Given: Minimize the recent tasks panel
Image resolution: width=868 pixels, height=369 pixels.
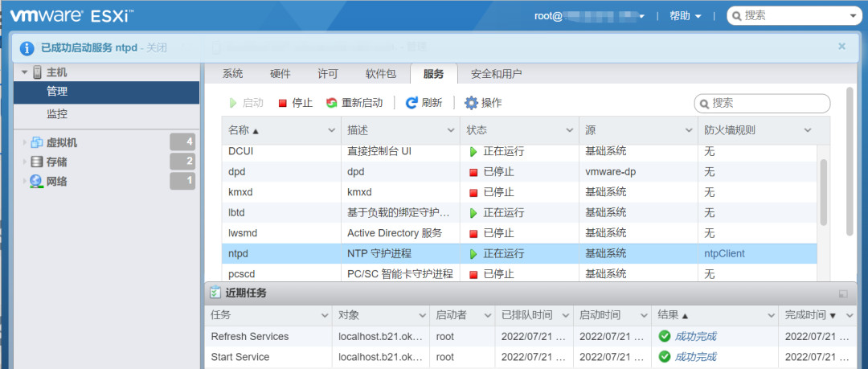Looking at the screenshot, I should pyautogui.click(x=843, y=293).
